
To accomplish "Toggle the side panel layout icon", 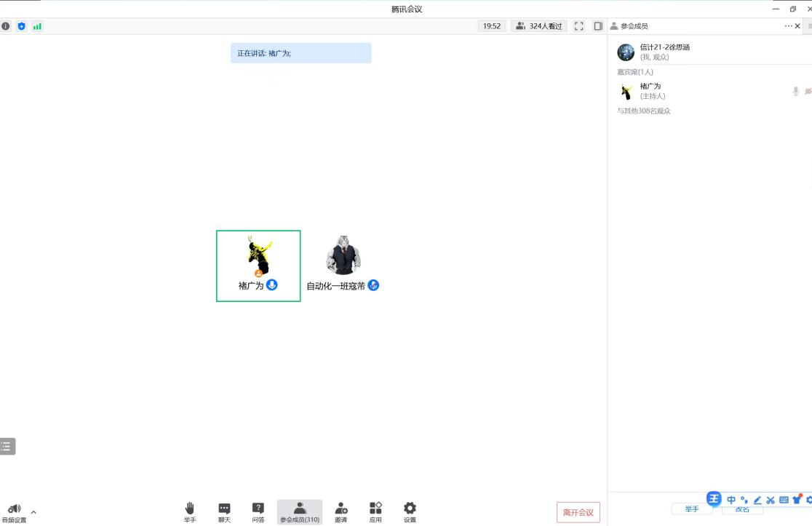I will coord(598,26).
